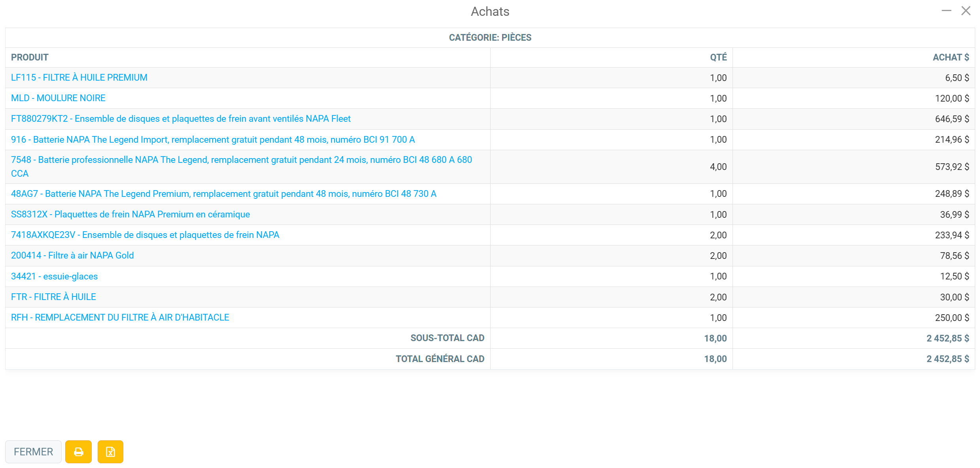Select the 646,59 $ purchase amount
Viewport: 980px width, 468px height.
point(952,119)
